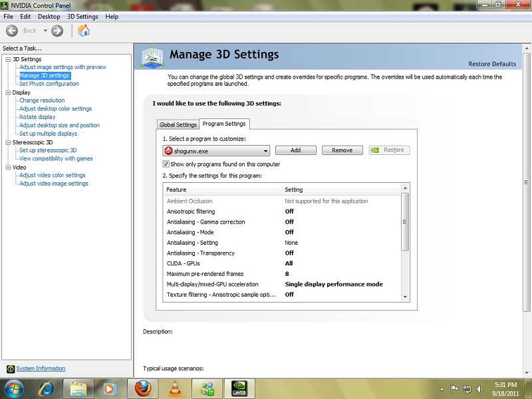This screenshot has height=399, width=532.
Task: Collapse the 3D Settings tree node
Action: (8, 59)
